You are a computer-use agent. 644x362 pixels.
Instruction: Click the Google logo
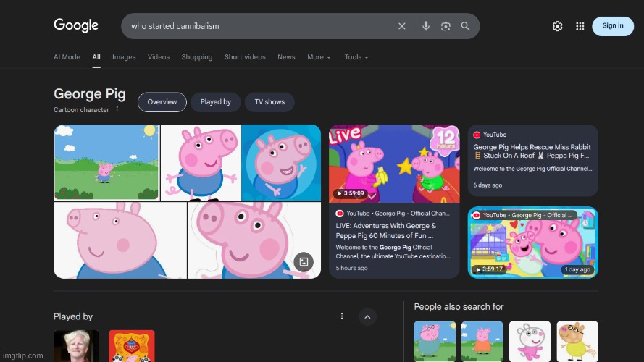[x=76, y=25]
